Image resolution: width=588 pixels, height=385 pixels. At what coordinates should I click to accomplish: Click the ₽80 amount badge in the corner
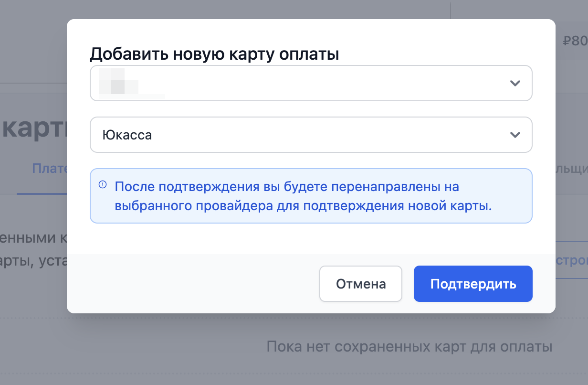pyautogui.click(x=574, y=41)
